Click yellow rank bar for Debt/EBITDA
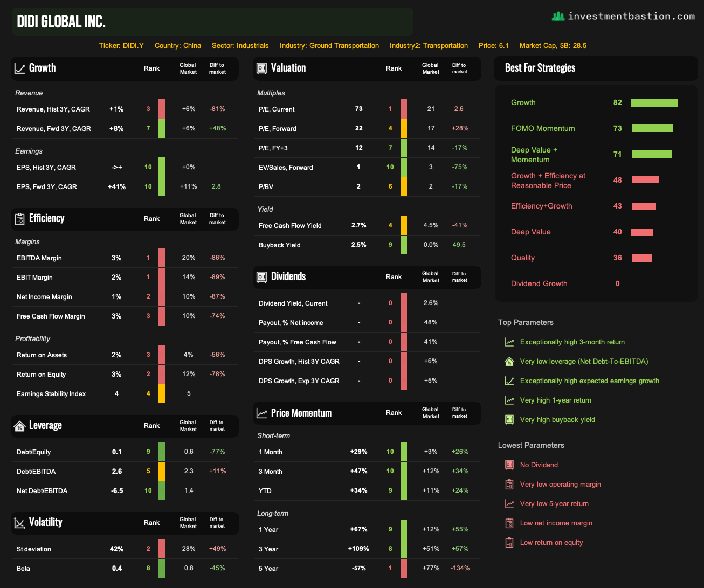Screen dimensions: 704x588 point(162,471)
